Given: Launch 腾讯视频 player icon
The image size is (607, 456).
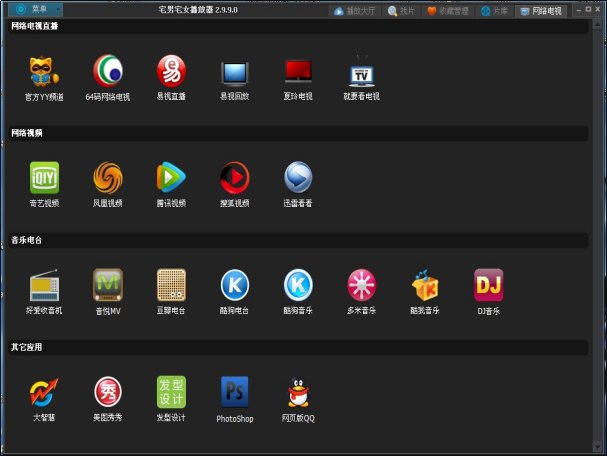Looking at the screenshot, I should pos(171,178).
